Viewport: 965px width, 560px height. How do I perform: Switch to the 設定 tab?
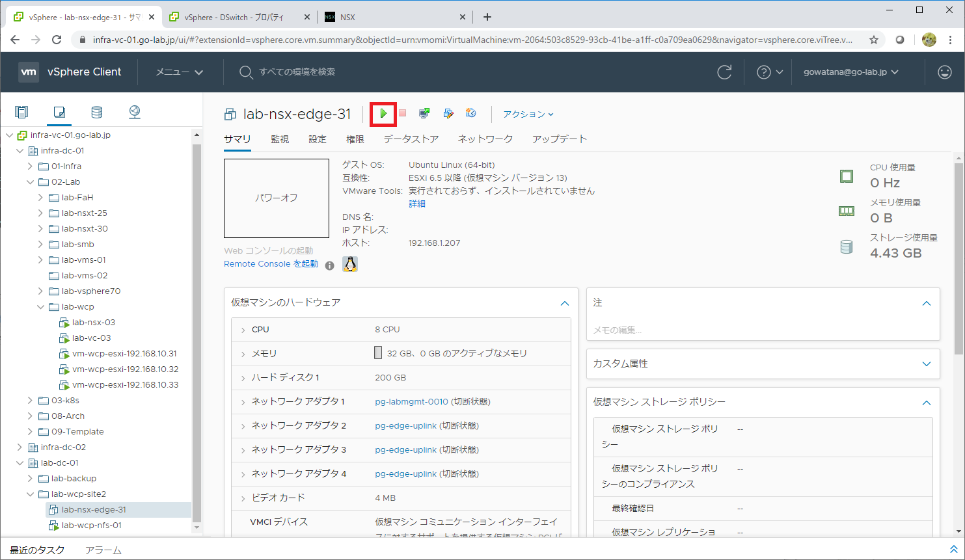318,139
